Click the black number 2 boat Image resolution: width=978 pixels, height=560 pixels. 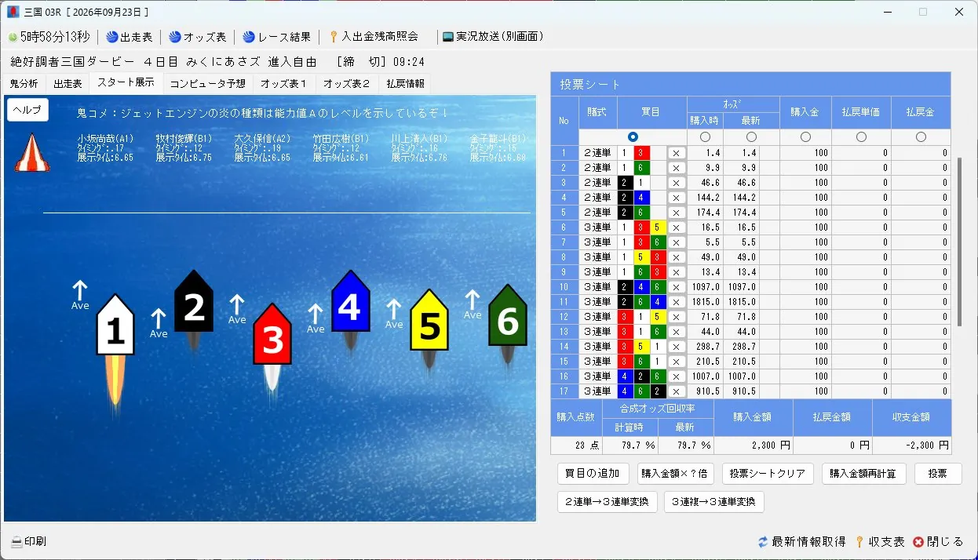tap(194, 300)
